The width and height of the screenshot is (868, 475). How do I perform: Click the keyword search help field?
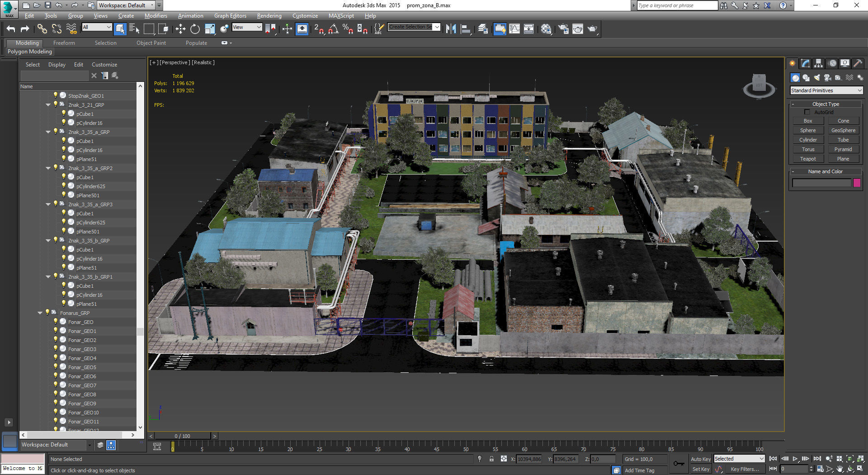point(677,5)
